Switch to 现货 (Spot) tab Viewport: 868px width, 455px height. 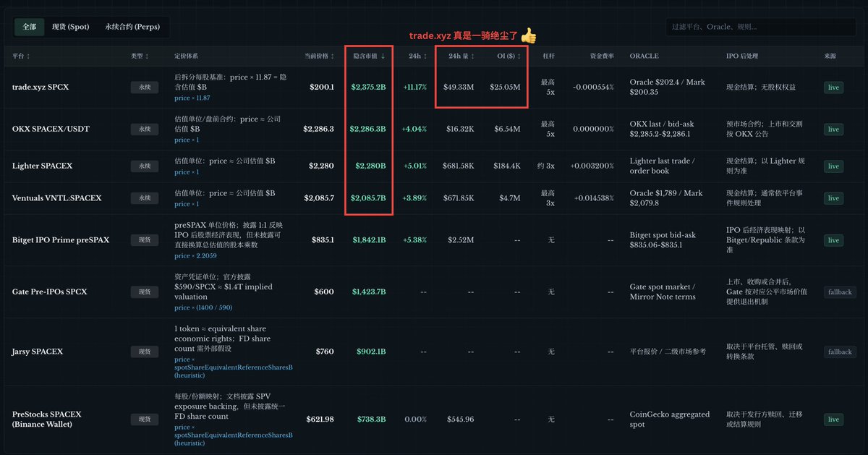pos(70,27)
